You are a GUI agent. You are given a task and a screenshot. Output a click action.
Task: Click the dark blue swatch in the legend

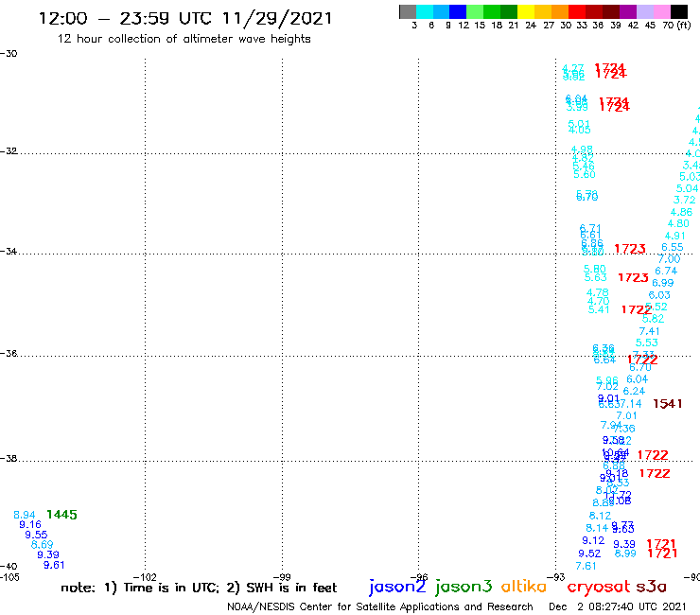point(458,11)
